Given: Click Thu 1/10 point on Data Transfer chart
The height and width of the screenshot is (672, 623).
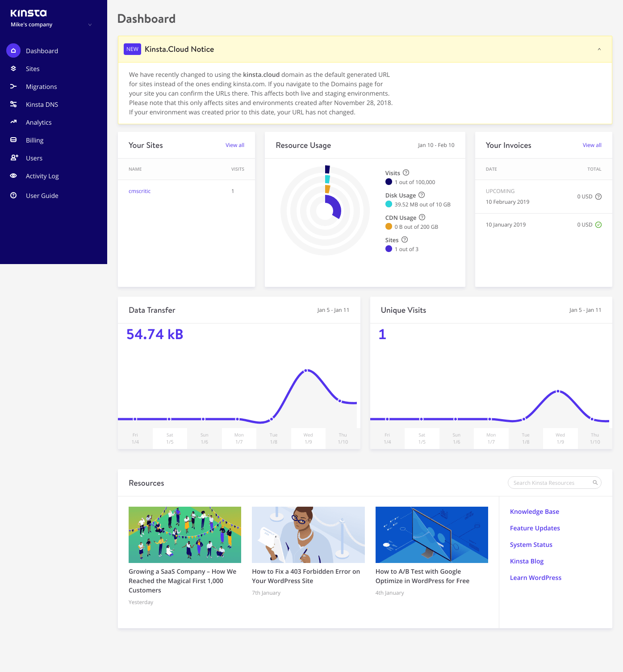Looking at the screenshot, I should tap(340, 401).
